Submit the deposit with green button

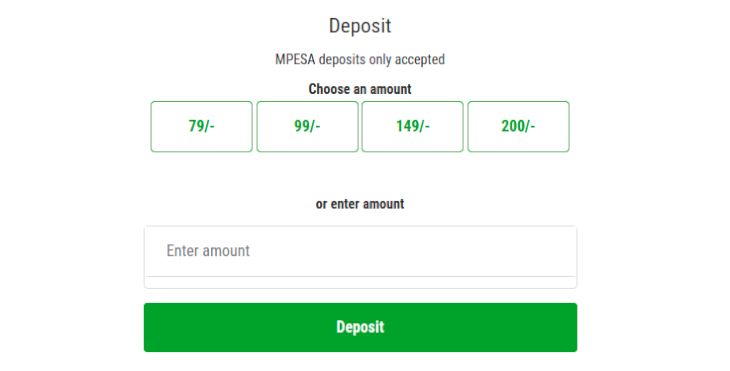[360, 327]
